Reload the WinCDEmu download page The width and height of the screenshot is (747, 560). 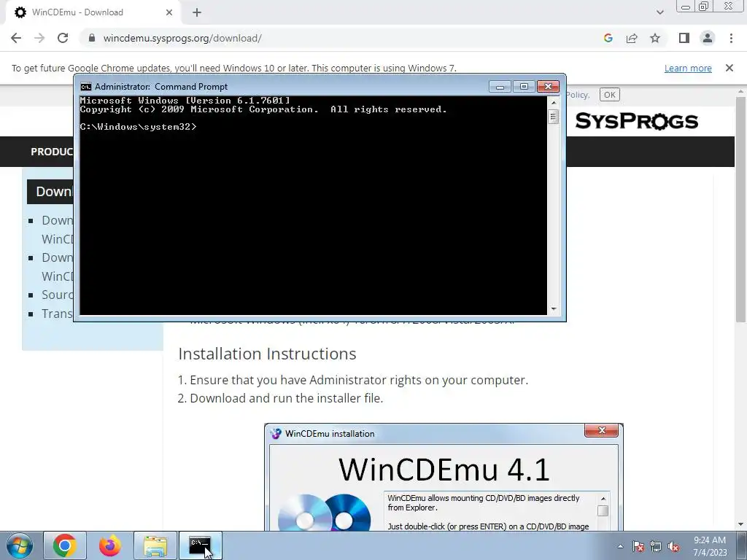click(x=63, y=38)
